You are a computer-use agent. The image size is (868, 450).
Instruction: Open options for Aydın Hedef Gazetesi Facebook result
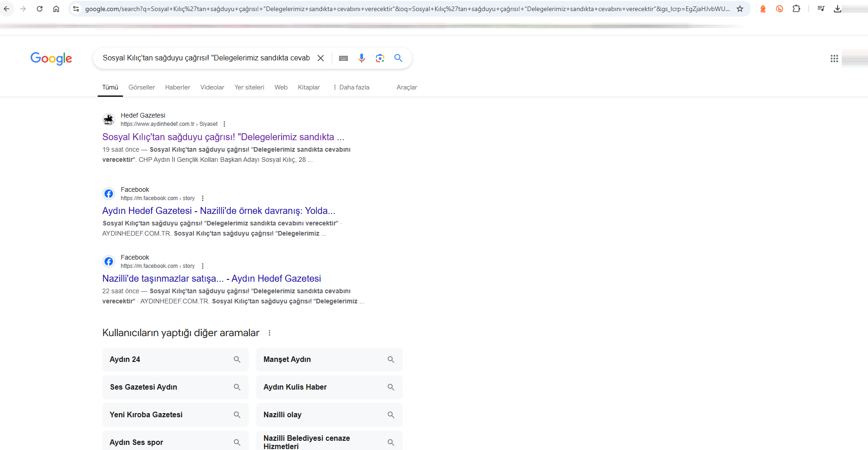pyautogui.click(x=203, y=198)
